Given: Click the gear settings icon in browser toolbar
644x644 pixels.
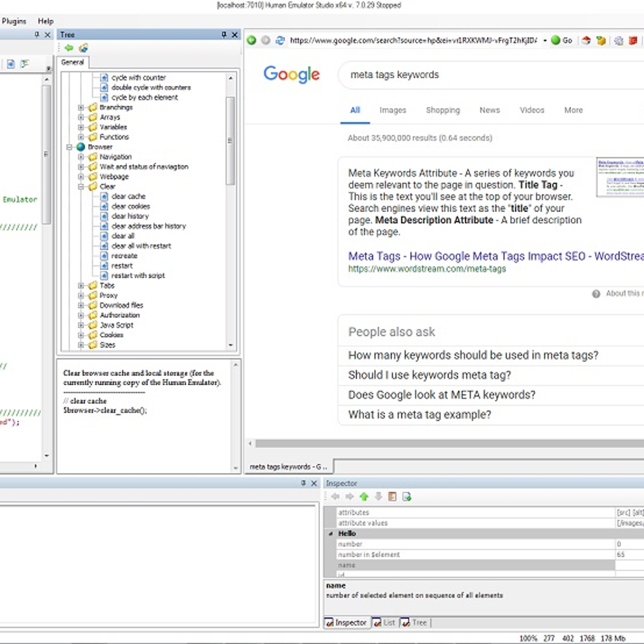Looking at the screenshot, I should click(x=619, y=40).
